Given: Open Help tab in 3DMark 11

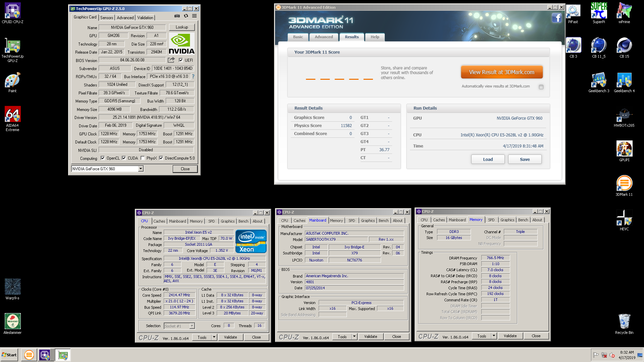Looking at the screenshot, I should [375, 37].
